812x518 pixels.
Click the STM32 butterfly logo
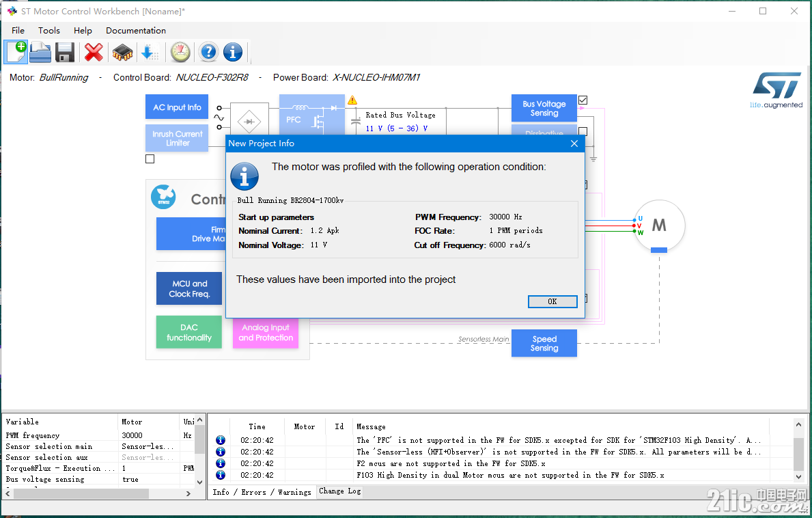[x=163, y=197]
